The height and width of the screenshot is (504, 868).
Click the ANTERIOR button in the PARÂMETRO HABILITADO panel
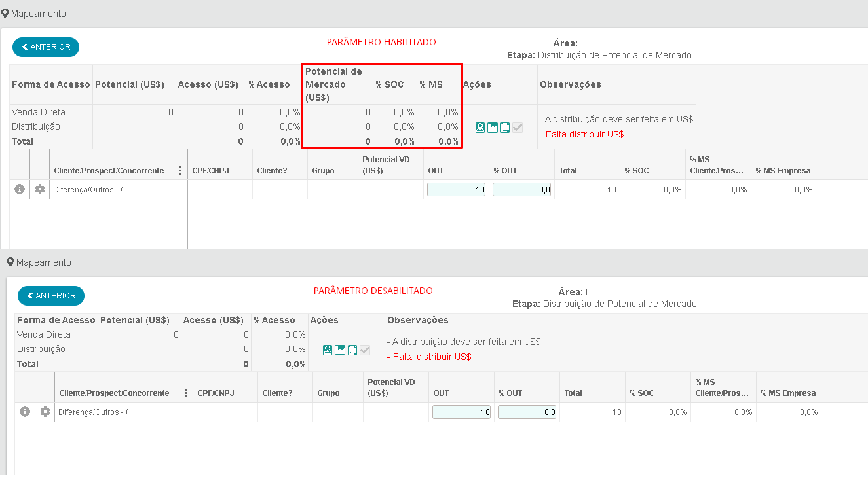click(x=46, y=47)
